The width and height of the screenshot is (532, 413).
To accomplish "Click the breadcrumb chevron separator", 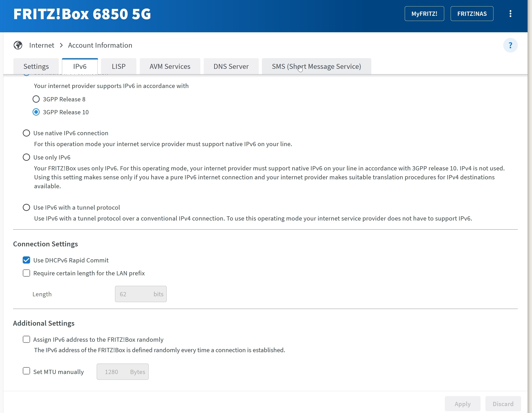I will 61,45.
